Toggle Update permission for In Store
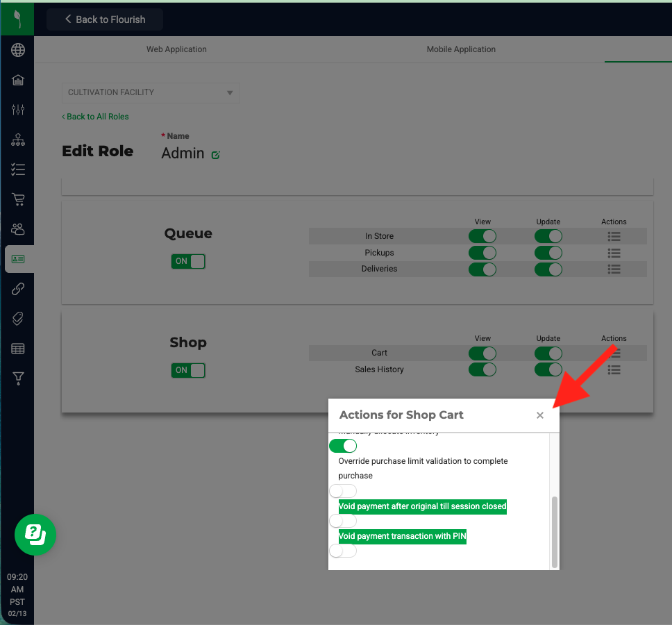This screenshot has height=625, width=672. (x=548, y=236)
